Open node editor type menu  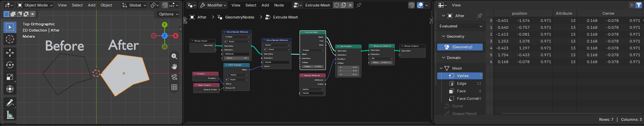[191, 5]
